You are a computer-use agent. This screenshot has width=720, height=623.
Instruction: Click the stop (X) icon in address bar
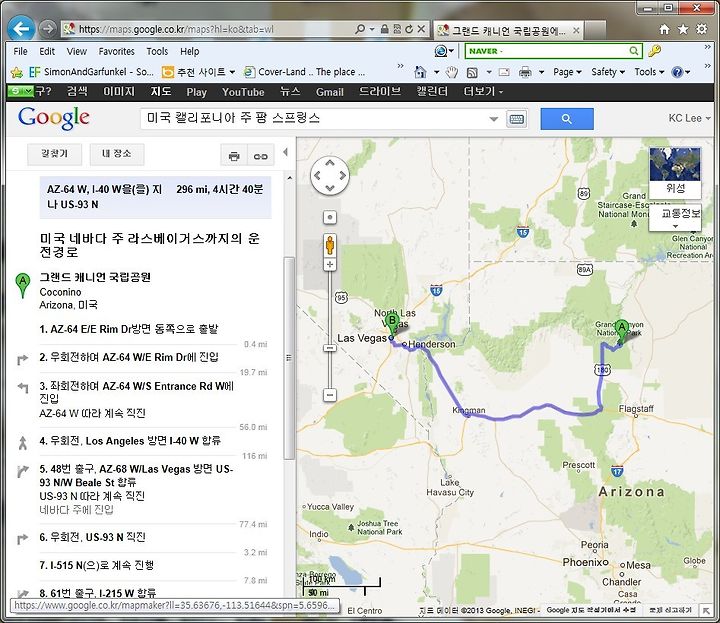point(422,29)
